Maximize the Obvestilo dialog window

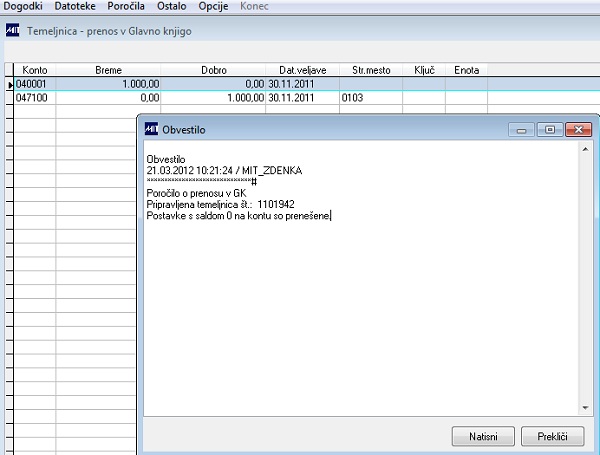tap(550, 130)
